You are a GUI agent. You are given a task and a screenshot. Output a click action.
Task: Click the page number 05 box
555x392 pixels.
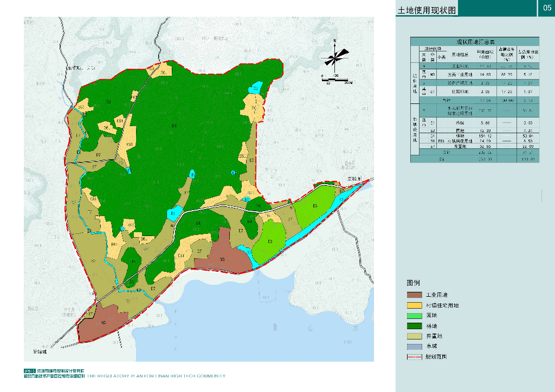pyautogui.click(x=546, y=8)
